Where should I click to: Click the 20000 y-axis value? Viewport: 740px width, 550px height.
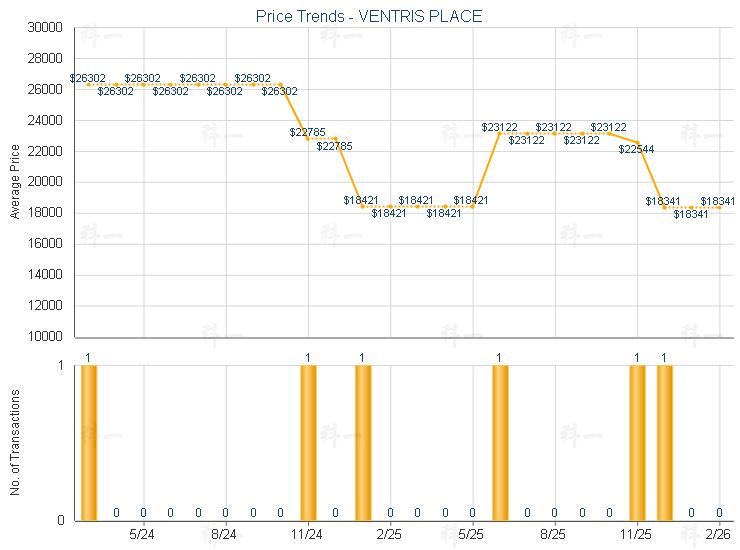tap(45, 183)
